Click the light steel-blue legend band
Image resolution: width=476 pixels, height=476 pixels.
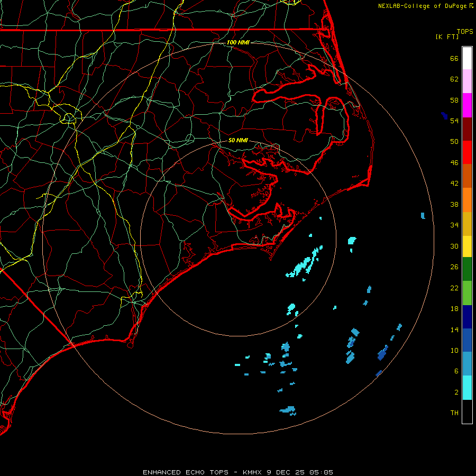[x=467, y=364]
